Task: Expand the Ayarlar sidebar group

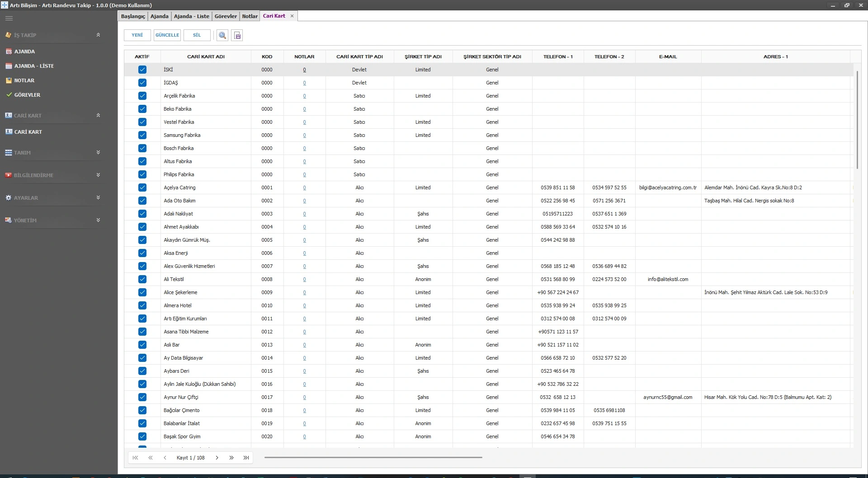Action: click(x=98, y=197)
